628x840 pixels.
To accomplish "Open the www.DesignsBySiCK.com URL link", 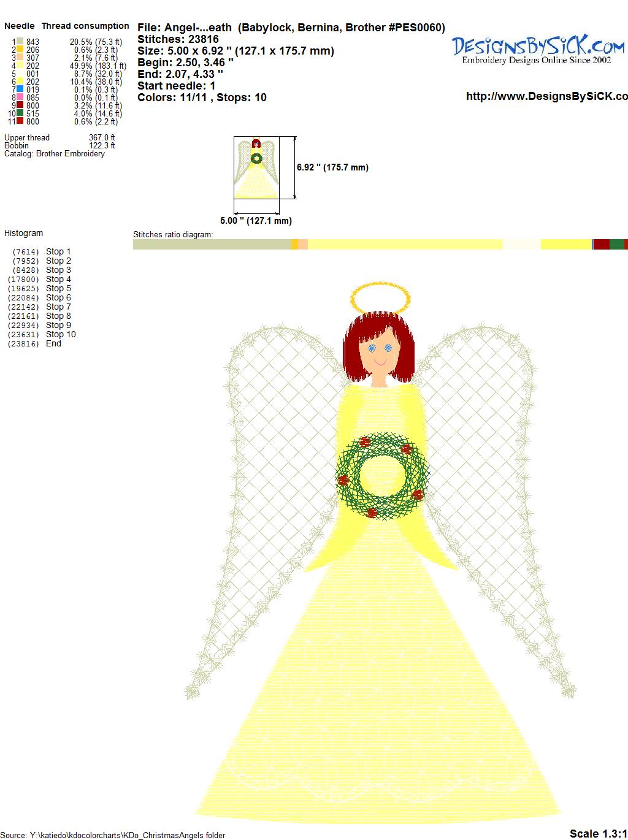I will point(546,96).
